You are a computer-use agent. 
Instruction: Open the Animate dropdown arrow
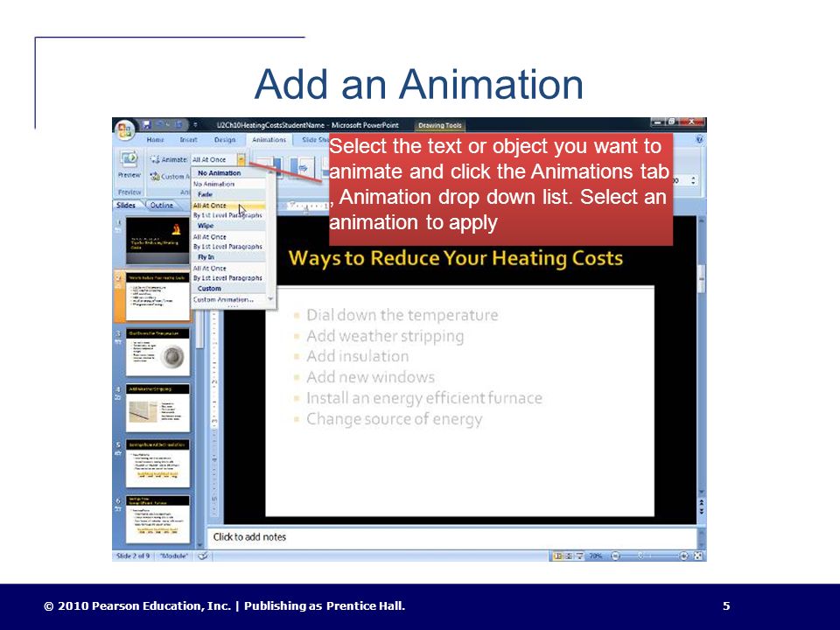(x=241, y=159)
